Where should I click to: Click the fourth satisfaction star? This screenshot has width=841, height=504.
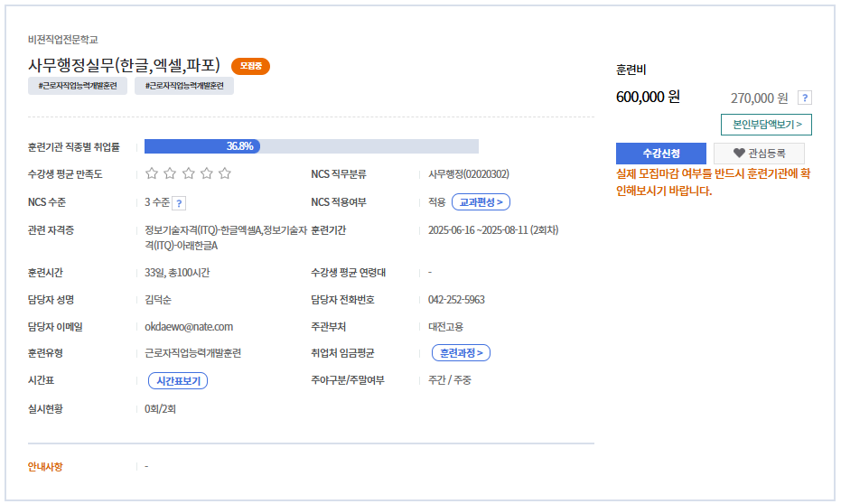click(207, 173)
